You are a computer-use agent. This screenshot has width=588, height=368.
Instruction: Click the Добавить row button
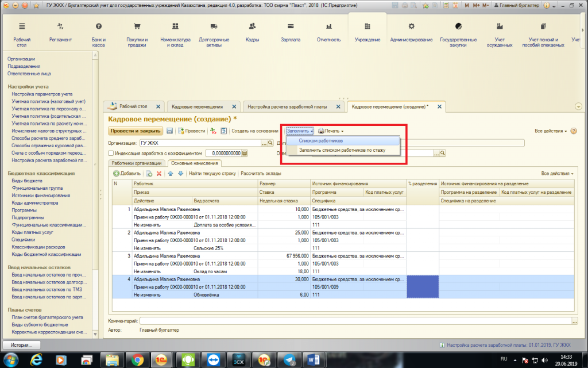pos(127,173)
